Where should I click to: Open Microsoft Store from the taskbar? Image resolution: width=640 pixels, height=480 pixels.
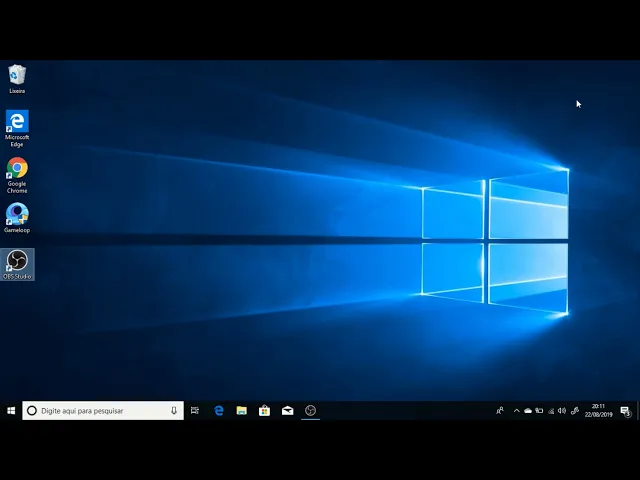[x=264, y=411]
